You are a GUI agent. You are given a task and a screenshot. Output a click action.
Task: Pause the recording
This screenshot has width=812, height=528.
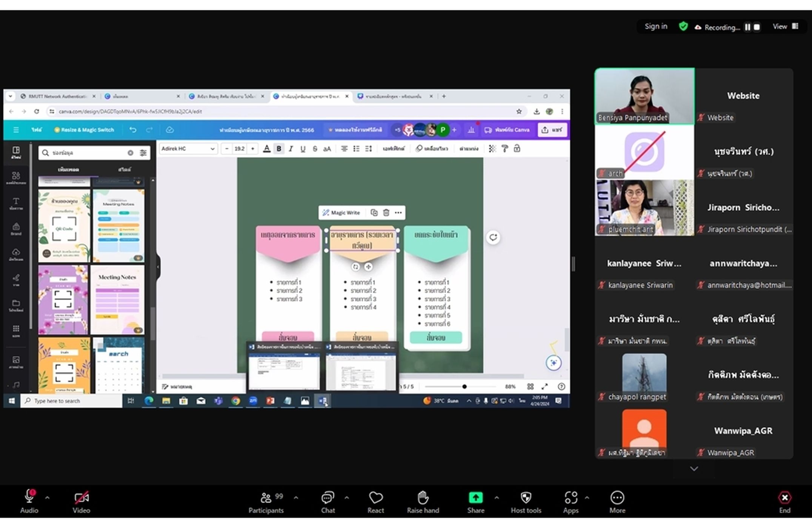pos(747,27)
